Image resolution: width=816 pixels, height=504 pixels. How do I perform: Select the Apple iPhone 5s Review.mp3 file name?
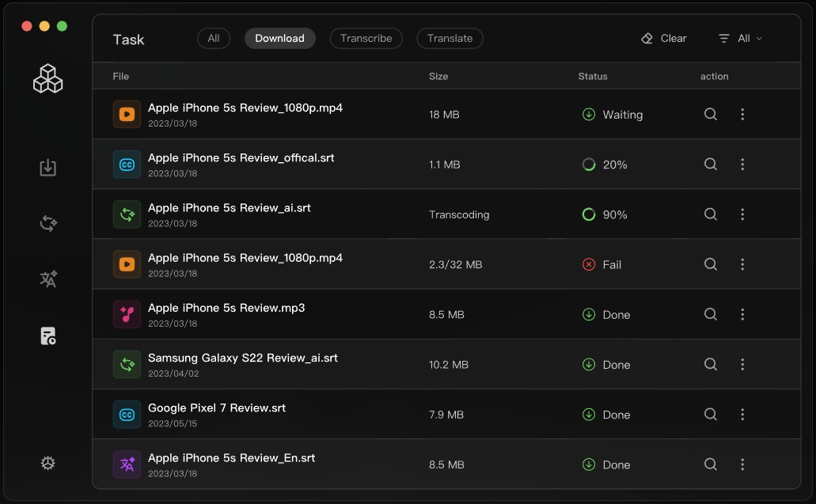(x=226, y=308)
